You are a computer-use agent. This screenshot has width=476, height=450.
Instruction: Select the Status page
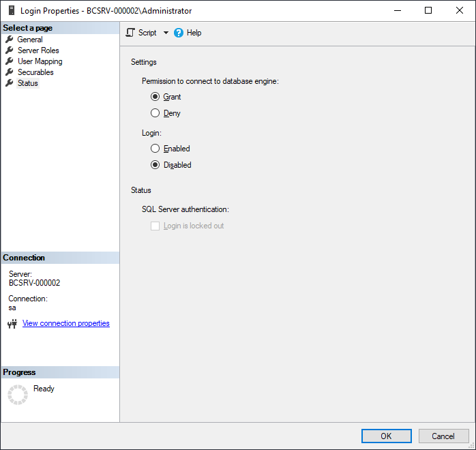28,83
